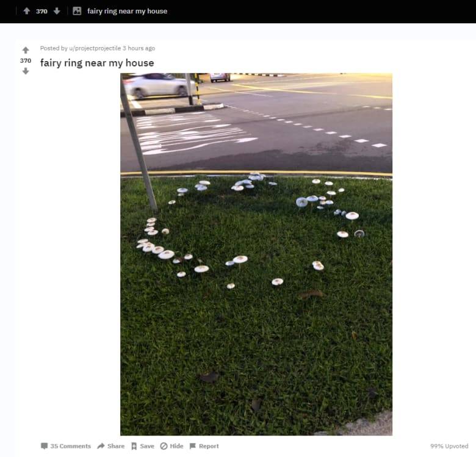Upvote the post beside the author line
The height and width of the screenshot is (457, 476).
click(26, 50)
